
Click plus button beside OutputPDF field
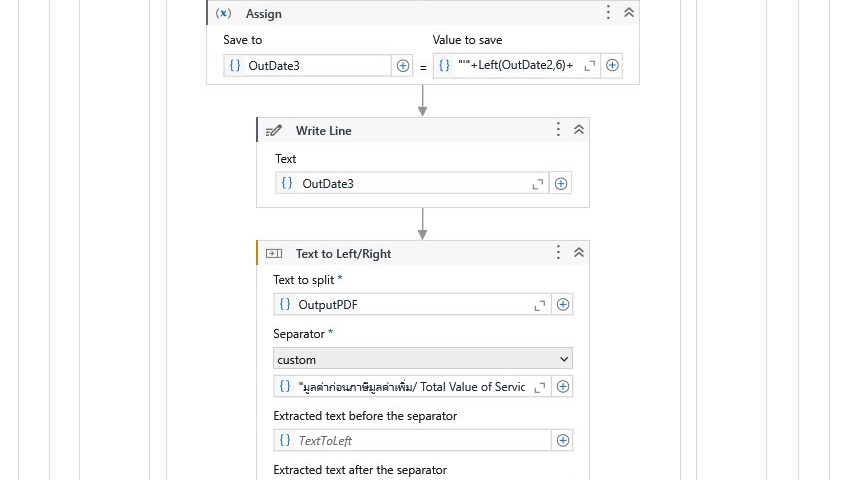563,305
